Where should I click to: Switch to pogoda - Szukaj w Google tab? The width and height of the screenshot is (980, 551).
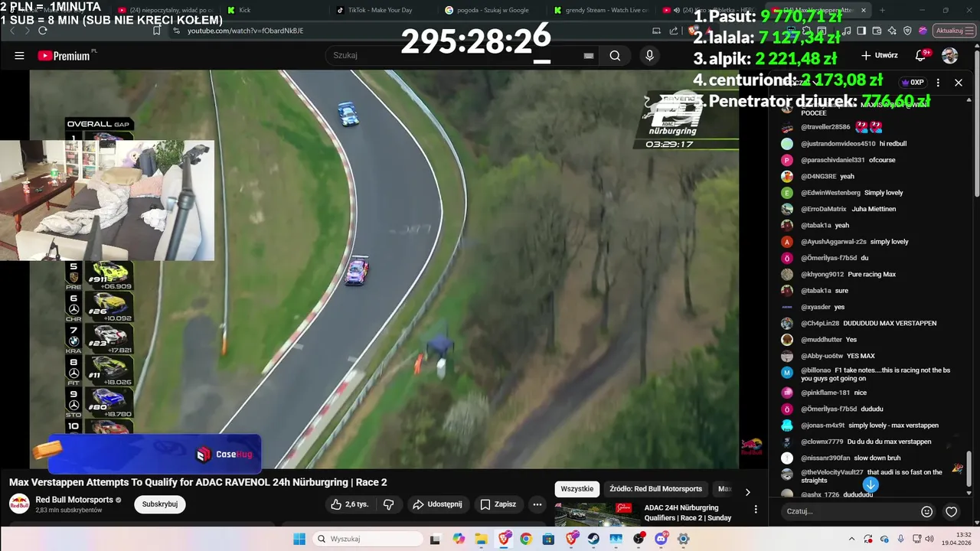pyautogui.click(x=494, y=10)
